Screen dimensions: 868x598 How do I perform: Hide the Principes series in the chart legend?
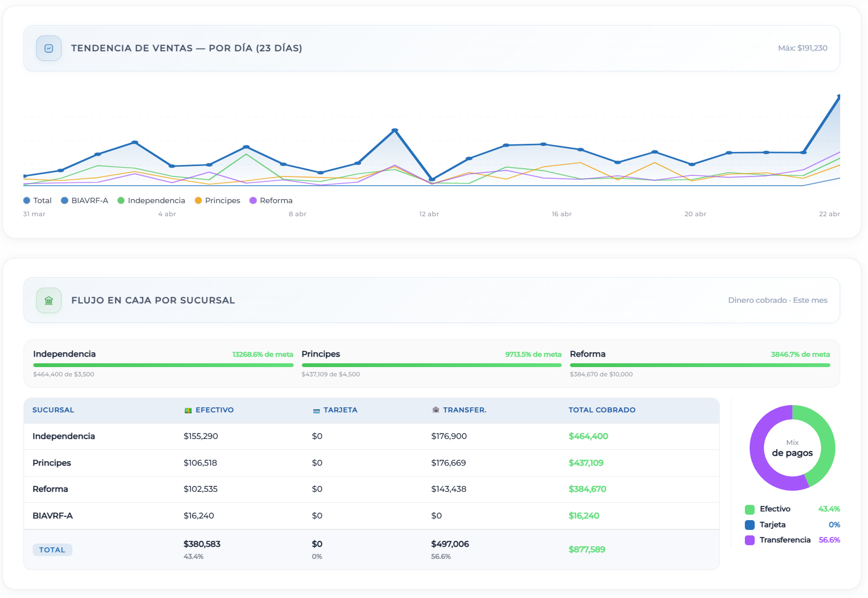217,200
